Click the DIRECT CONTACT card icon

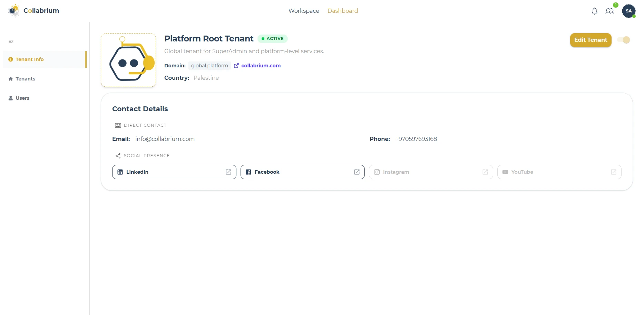click(118, 125)
